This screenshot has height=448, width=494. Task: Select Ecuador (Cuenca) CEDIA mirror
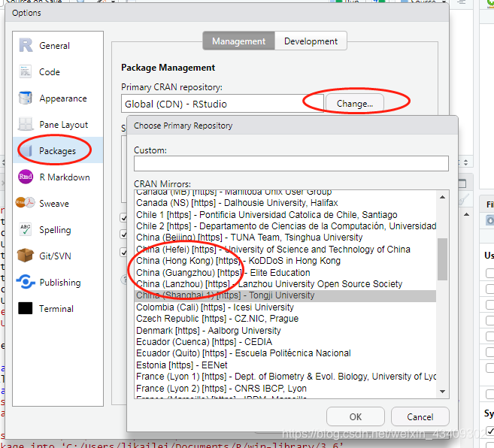[x=285, y=342]
